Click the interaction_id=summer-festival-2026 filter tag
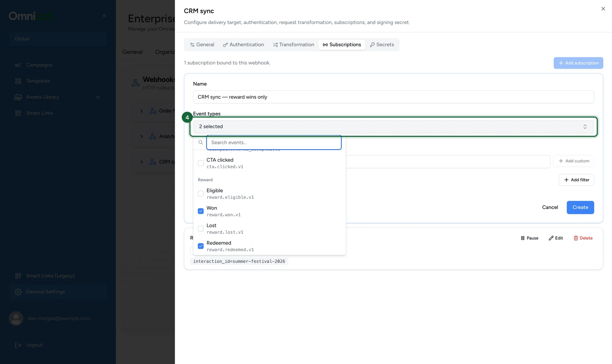 (x=239, y=262)
